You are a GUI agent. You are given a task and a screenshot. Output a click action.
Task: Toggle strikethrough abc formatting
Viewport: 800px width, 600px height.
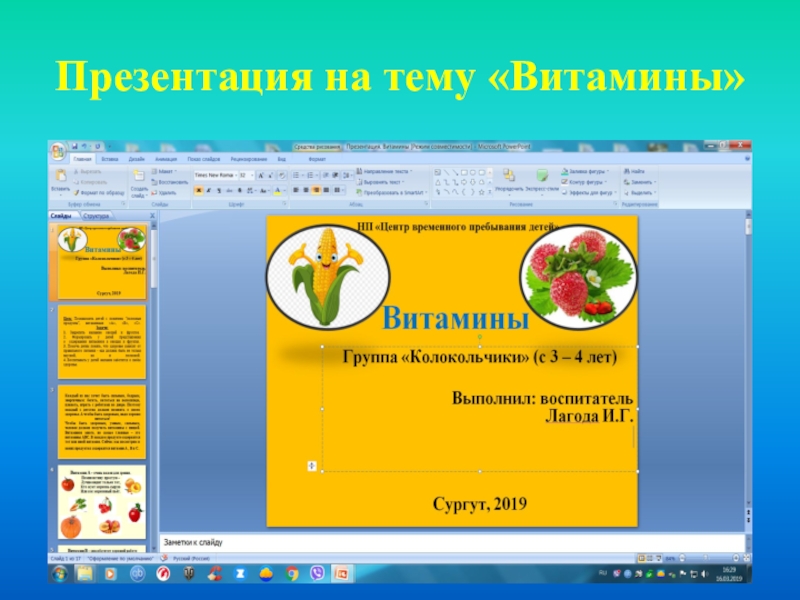coord(229,190)
